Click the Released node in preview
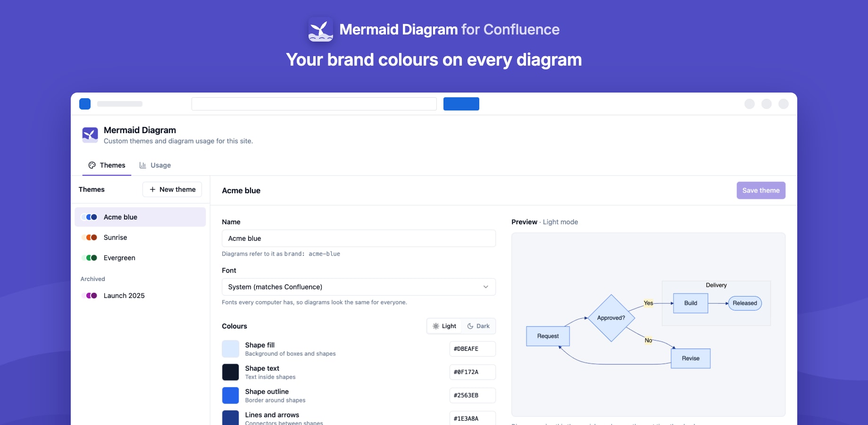Image resolution: width=868 pixels, height=425 pixels. [x=745, y=303]
